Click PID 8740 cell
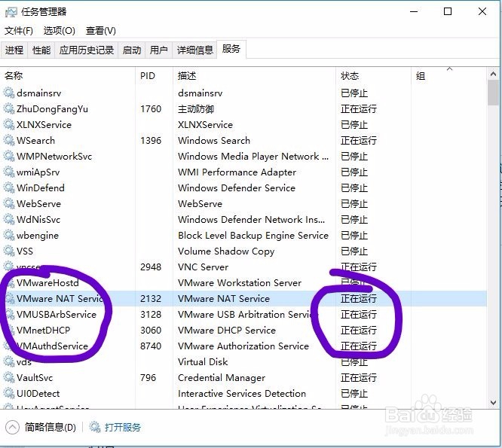This screenshot has width=502, height=448. pyautogui.click(x=151, y=346)
